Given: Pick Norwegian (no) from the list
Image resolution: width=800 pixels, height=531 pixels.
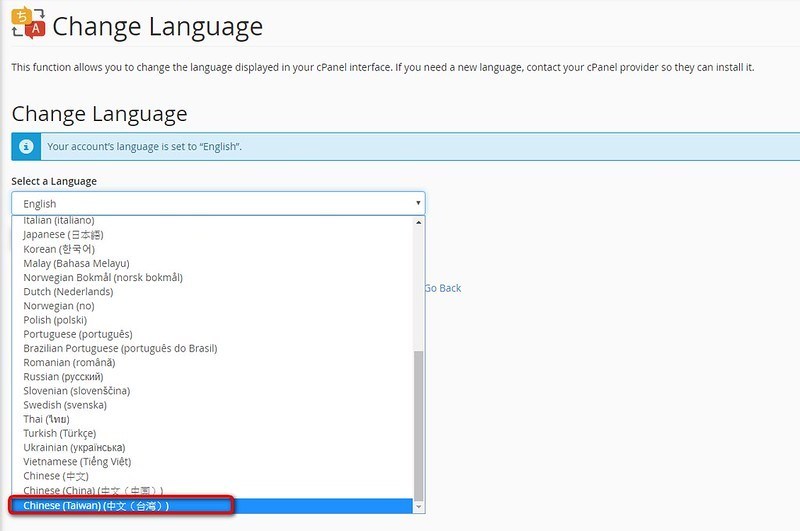Looking at the screenshot, I should 212,306.
